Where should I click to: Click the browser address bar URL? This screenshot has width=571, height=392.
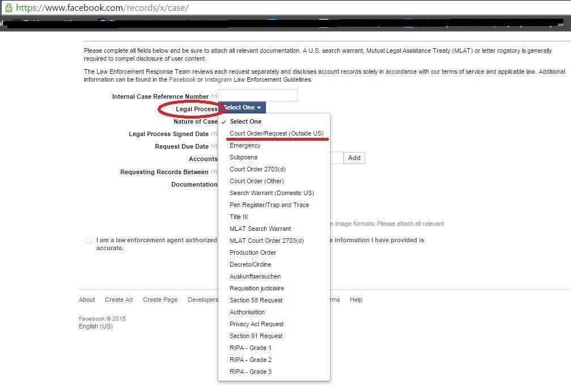point(102,7)
